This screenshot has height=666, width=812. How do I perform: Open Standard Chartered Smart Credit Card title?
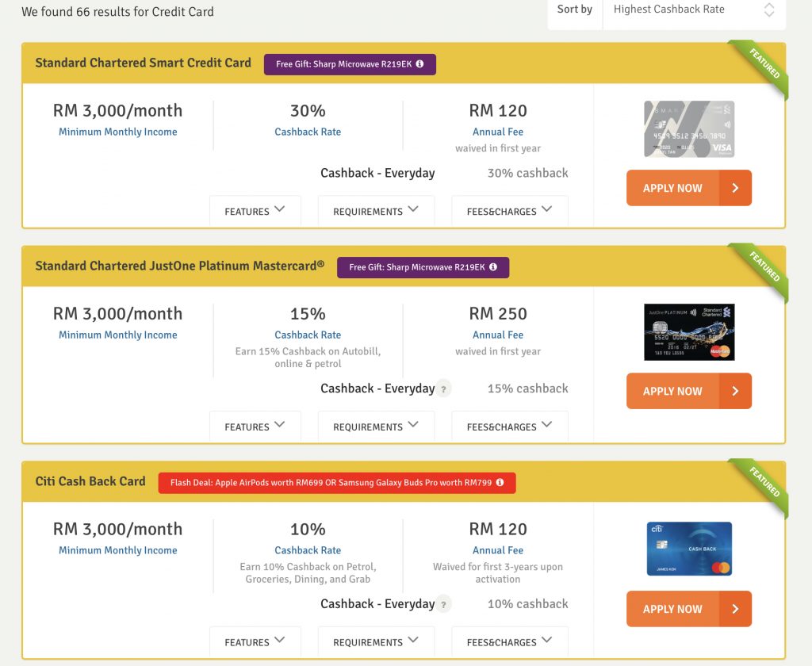coord(143,63)
